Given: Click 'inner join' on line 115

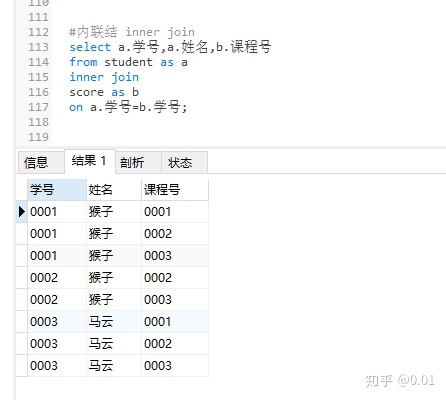Looking at the screenshot, I should pos(104,77).
